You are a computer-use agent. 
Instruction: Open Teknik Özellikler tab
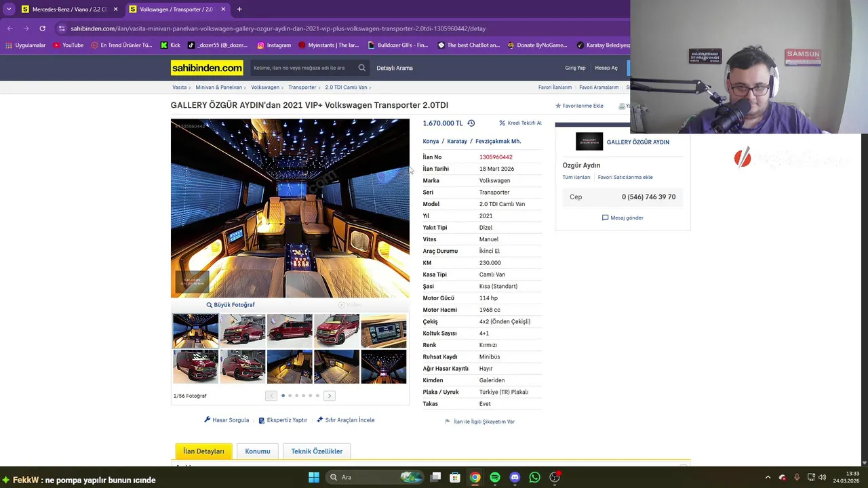pos(317,451)
